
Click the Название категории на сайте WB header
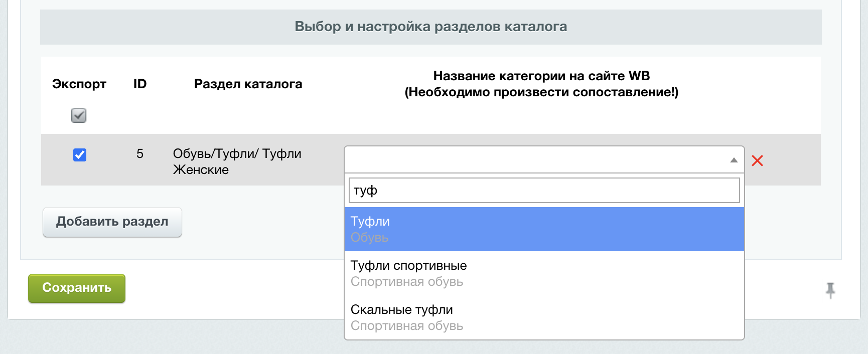click(x=541, y=76)
